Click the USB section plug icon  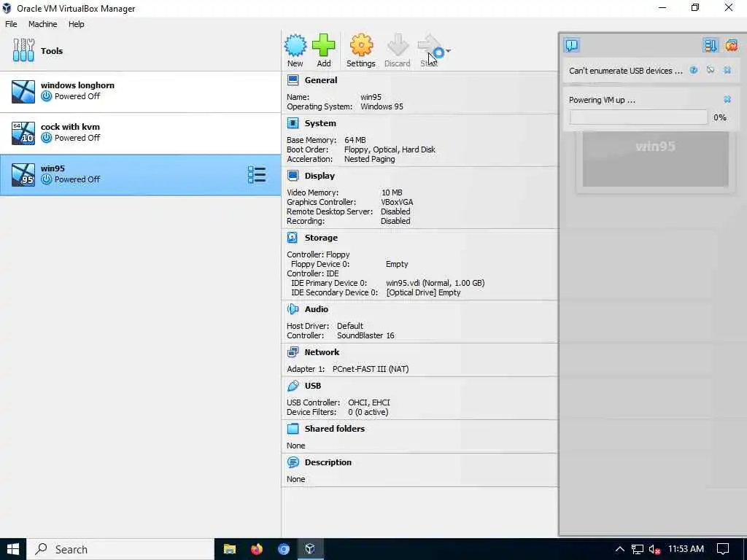click(293, 386)
